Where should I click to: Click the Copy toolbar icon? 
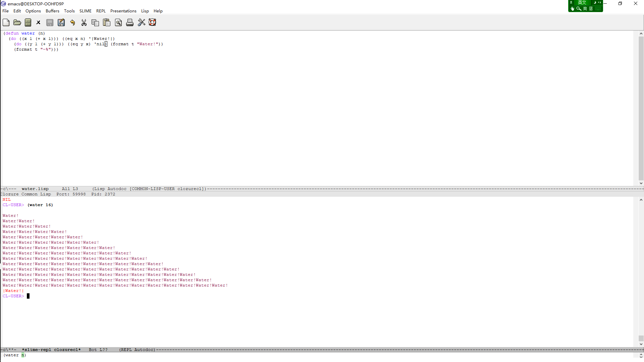[95, 22]
